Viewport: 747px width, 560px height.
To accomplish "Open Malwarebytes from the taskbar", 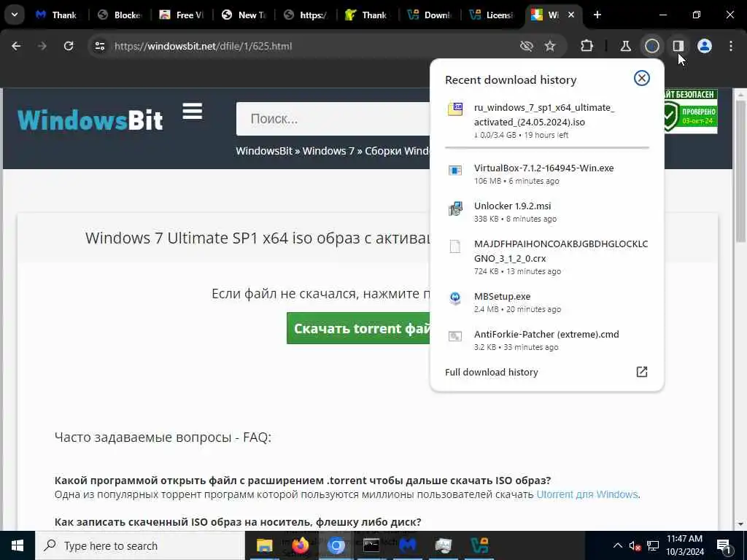I will click(408, 545).
